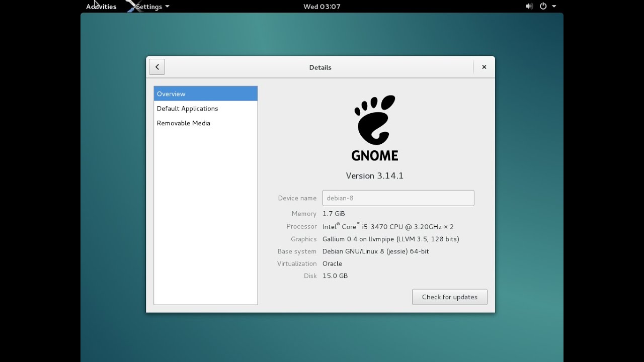Open the Activities overview
The image size is (644, 362).
[x=101, y=7]
